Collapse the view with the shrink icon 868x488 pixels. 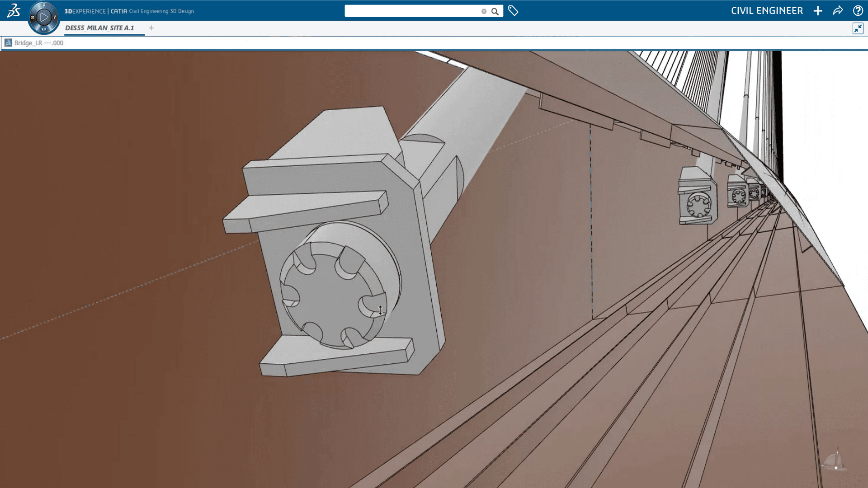click(x=858, y=28)
